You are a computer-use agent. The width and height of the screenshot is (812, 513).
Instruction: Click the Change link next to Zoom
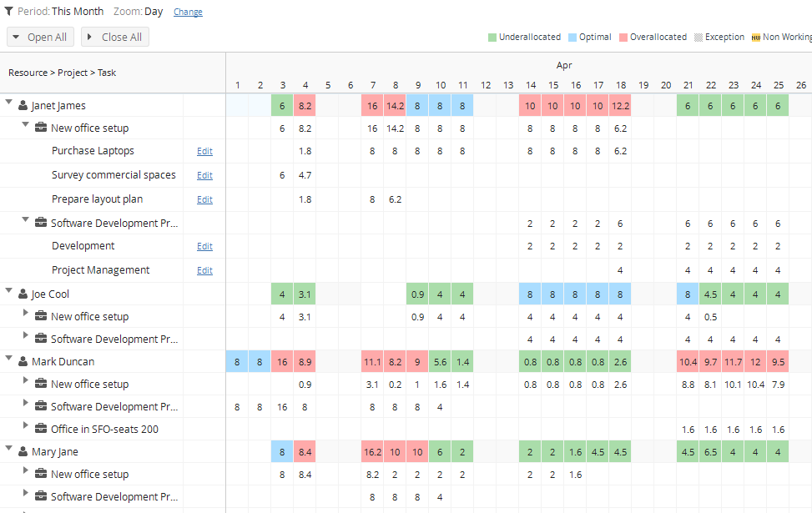[188, 12]
